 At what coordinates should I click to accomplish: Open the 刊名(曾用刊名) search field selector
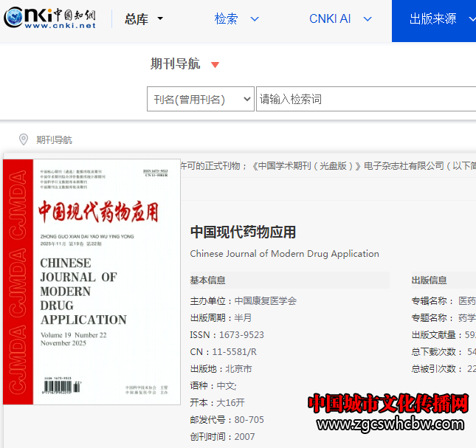(x=200, y=100)
